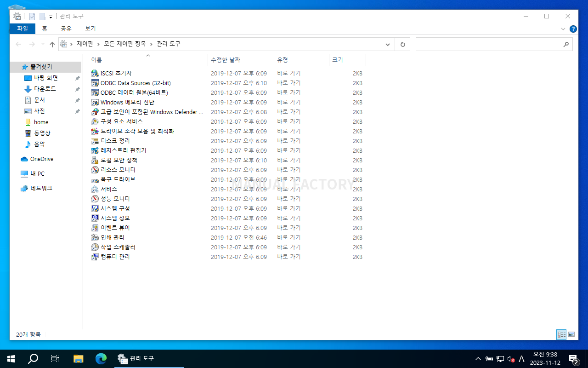Click the 구성 요소 서비스 icon

[95, 121]
